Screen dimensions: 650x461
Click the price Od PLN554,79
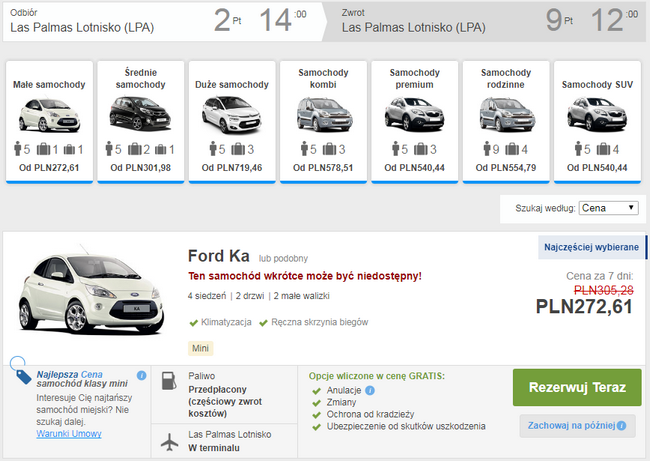click(506, 168)
